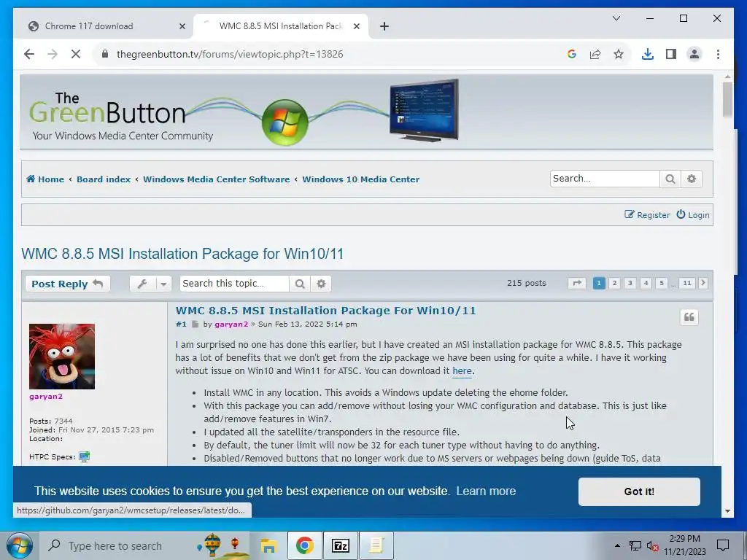The image size is (747, 560).
Task: Click the 'here' download link
Action: tap(462, 371)
